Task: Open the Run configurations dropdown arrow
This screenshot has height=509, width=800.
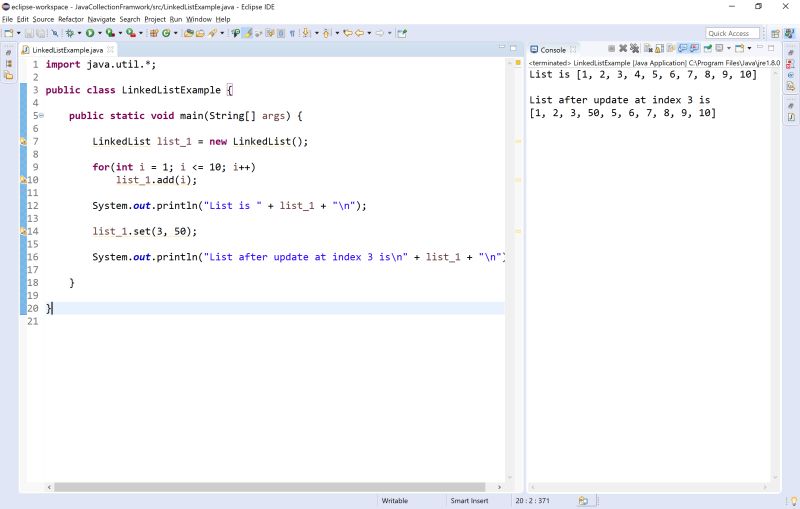Action: tap(100, 33)
